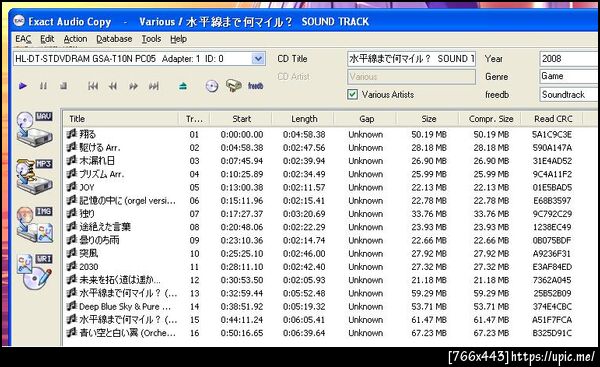Copy image IMG sidebar icon
The image size is (600, 367).
click(x=35, y=225)
